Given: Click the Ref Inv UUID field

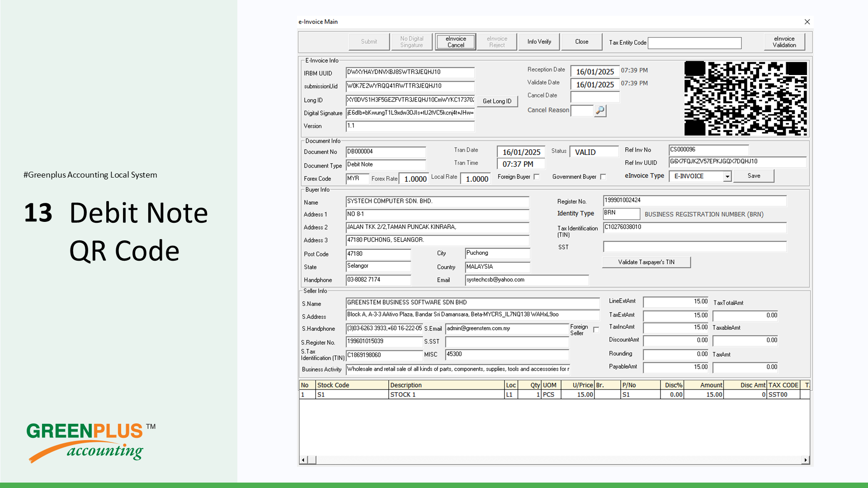Looking at the screenshot, I should [x=737, y=162].
